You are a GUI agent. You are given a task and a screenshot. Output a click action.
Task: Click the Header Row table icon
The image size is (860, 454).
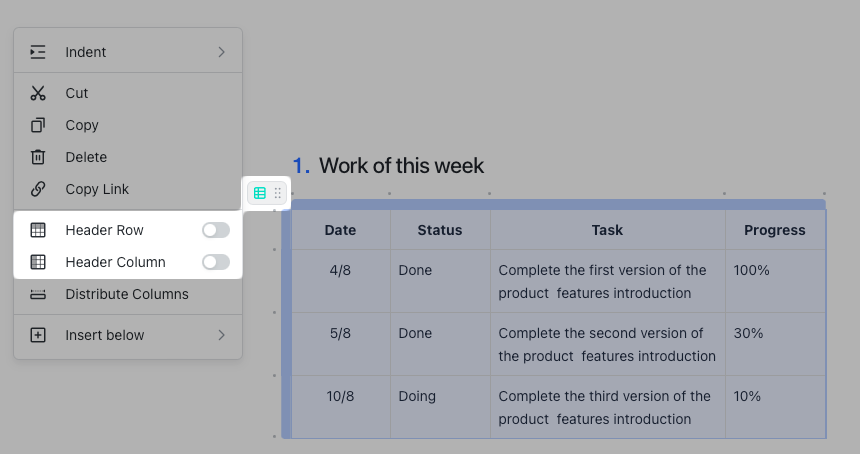coord(38,230)
